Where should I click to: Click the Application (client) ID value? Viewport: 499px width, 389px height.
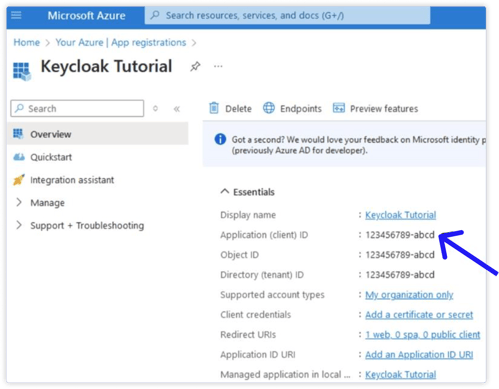[400, 235]
